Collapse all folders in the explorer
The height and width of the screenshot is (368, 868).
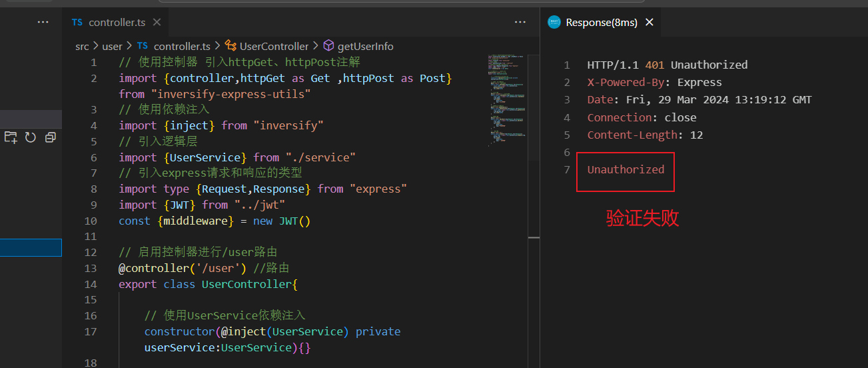[51, 137]
